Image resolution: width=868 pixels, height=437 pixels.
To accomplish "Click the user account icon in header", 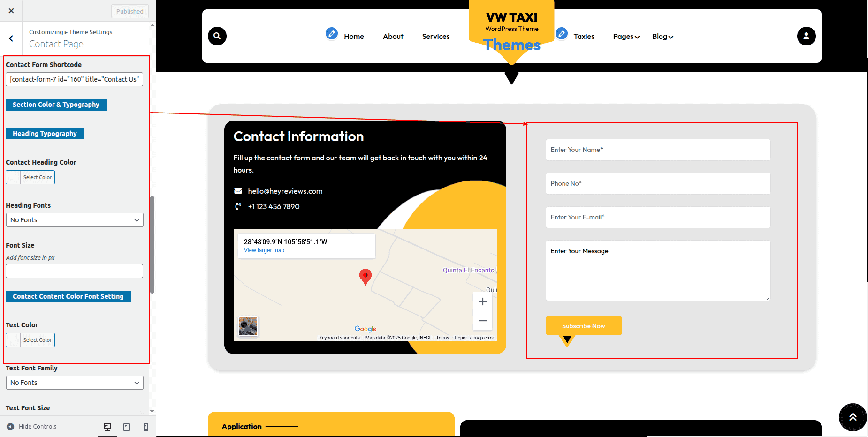I will (x=806, y=36).
